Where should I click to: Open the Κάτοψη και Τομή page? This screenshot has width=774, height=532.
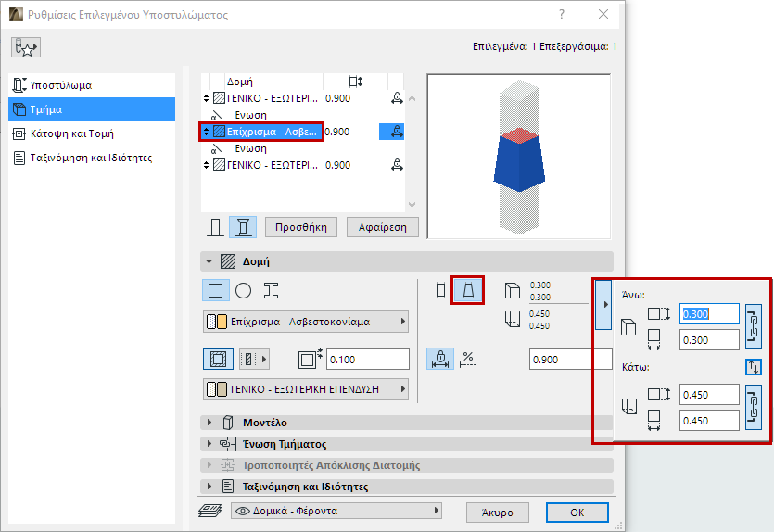(92, 133)
